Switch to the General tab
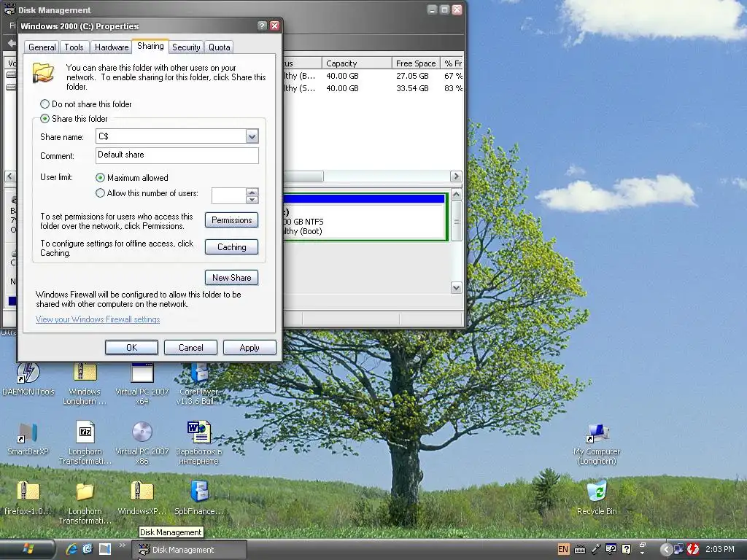Viewport: 747px width, 560px height. click(42, 47)
